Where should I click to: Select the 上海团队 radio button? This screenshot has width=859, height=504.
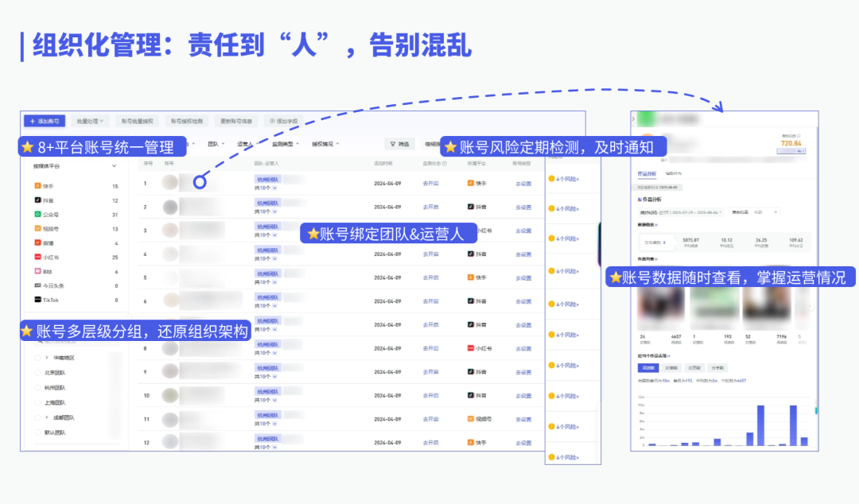tap(37, 402)
